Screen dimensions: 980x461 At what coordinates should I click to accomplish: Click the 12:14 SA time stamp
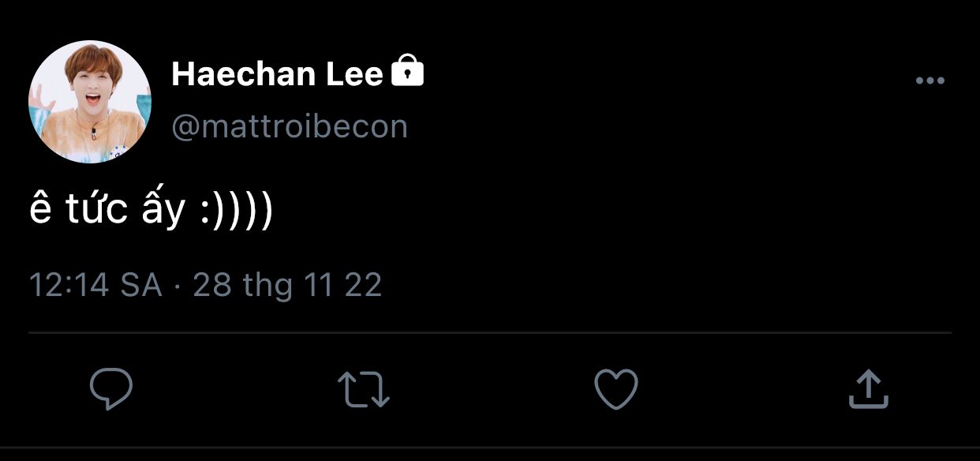pyautogui.click(x=95, y=285)
